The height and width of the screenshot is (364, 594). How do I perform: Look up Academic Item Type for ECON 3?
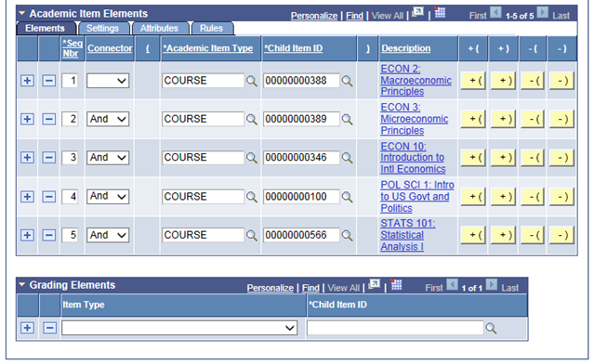tap(252, 120)
